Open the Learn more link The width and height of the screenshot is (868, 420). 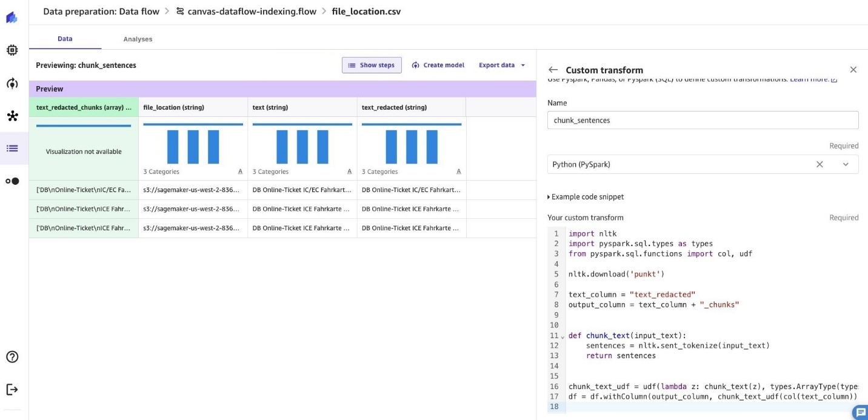pyautogui.click(x=813, y=79)
